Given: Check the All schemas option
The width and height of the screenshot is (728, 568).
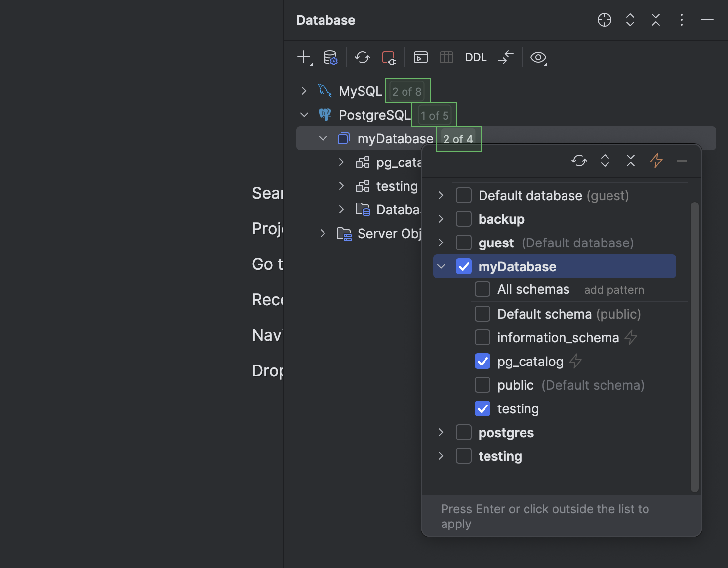Looking at the screenshot, I should (482, 289).
